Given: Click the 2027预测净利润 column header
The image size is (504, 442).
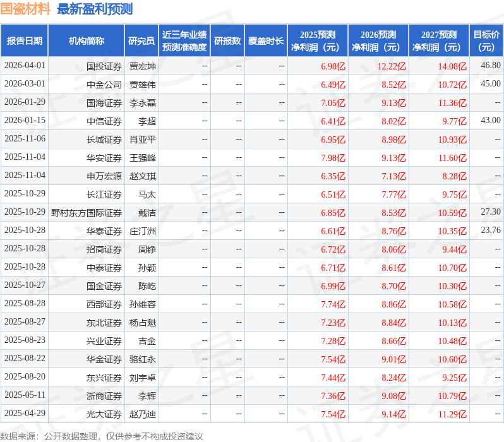Looking at the screenshot, I should point(439,41).
